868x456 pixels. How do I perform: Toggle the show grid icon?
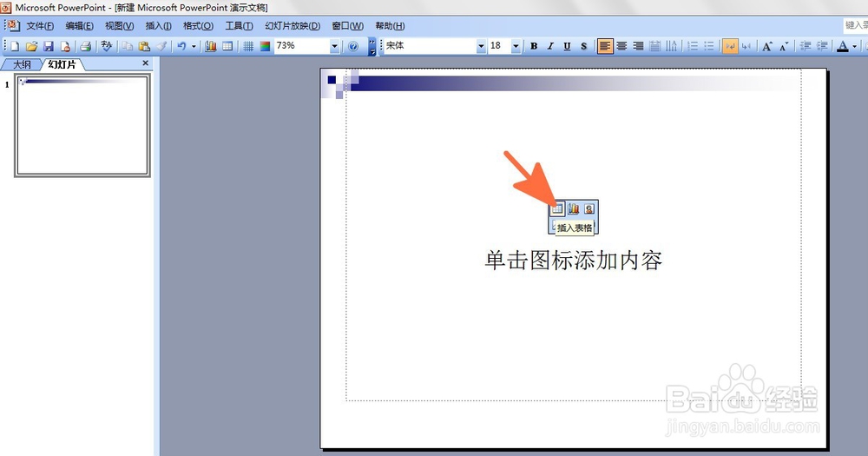click(x=248, y=46)
